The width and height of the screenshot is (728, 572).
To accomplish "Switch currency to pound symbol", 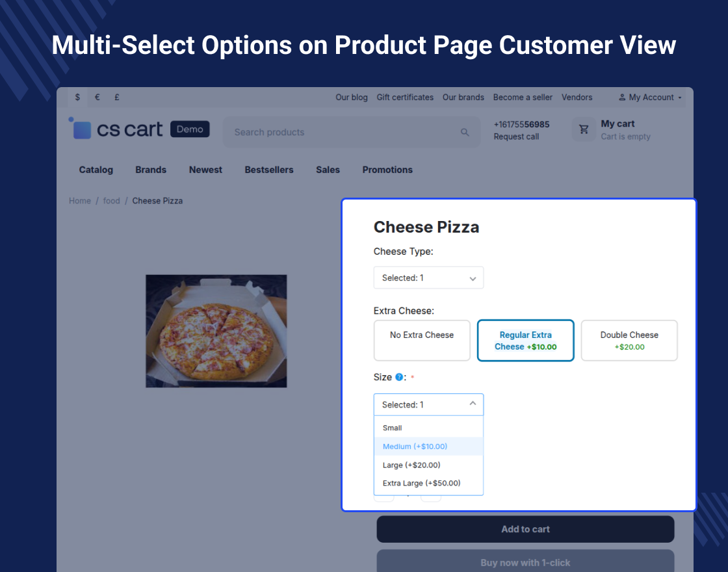I will click(117, 97).
